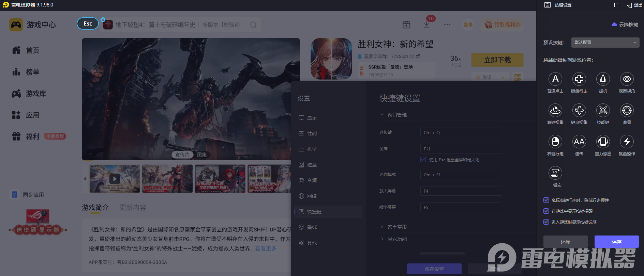Toggle 鼠标右键行走时降低行走惯性 checkbox
The width and height of the screenshot is (644, 276).
pyautogui.click(x=546, y=200)
